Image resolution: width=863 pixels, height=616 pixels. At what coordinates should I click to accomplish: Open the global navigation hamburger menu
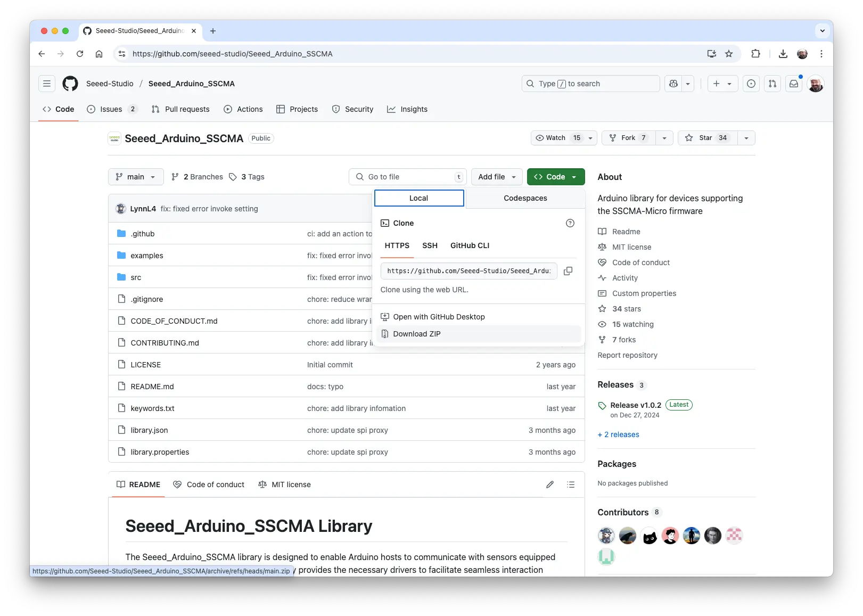click(47, 84)
